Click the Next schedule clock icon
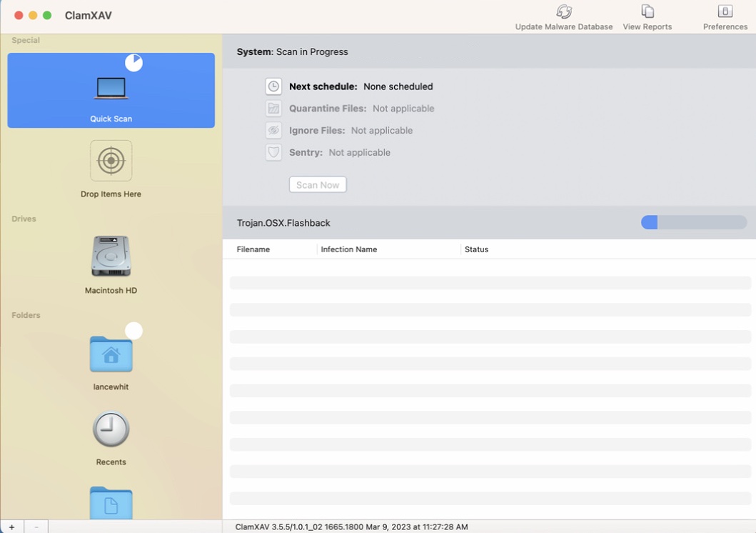 tap(273, 86)
